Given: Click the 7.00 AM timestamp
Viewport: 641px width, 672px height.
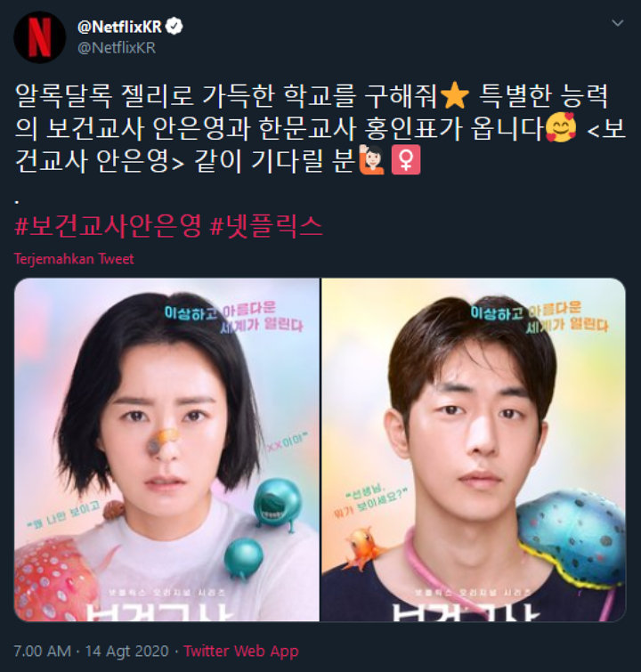Looking at the screenshot, I should (x=42, y=651).
